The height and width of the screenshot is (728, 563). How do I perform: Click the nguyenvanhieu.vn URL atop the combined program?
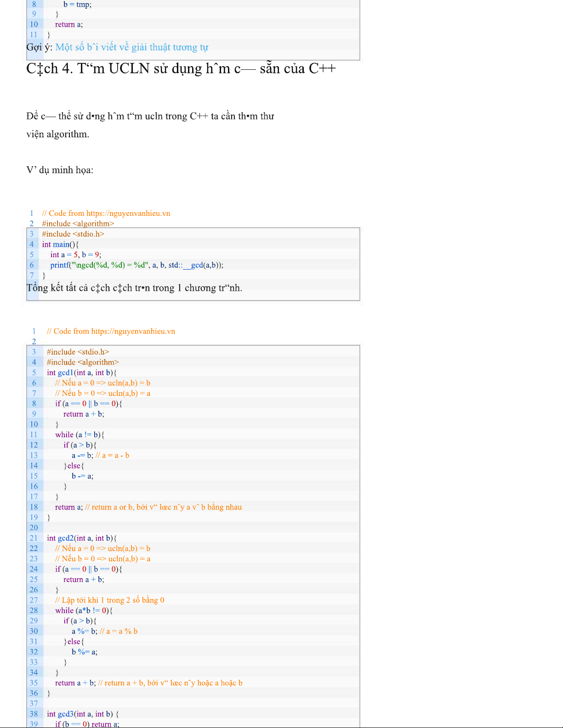point(133,331)
